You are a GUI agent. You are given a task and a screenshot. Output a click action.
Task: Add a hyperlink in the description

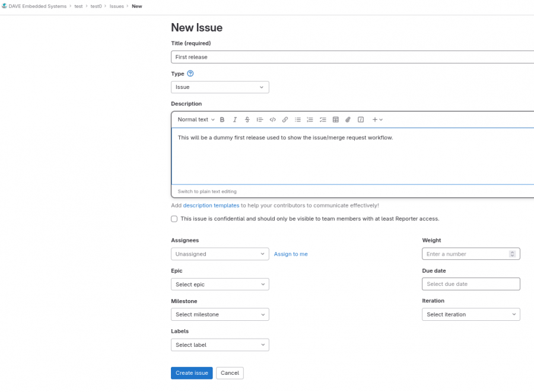point(285,120)
